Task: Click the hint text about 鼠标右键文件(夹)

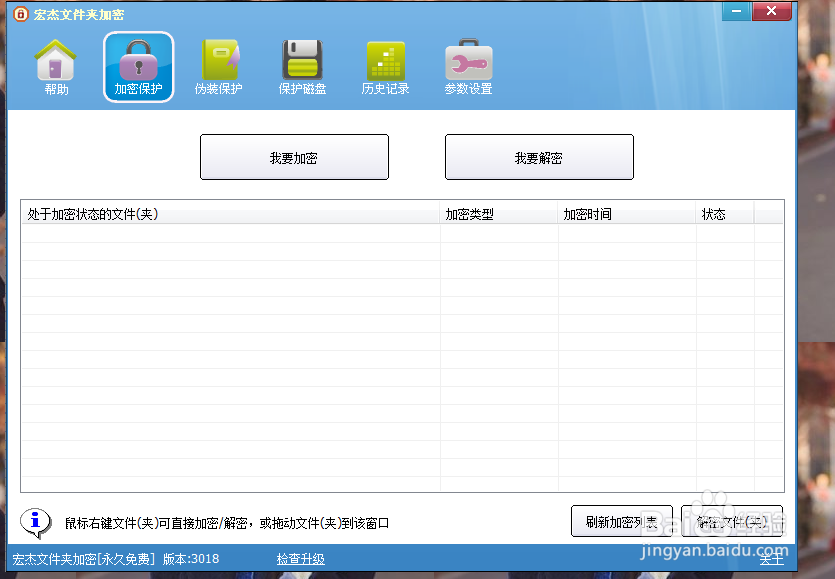Action: [227, 523]
